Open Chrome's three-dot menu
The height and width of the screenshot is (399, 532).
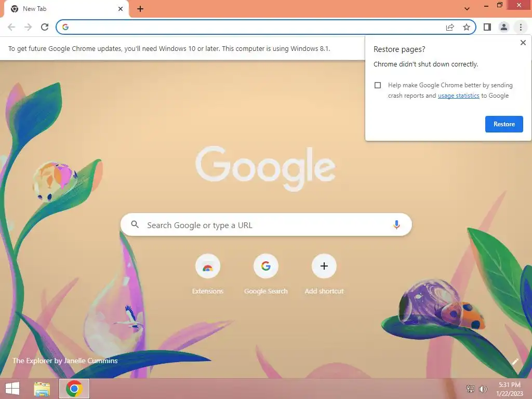pyautogui.click(x=521, y=27)
